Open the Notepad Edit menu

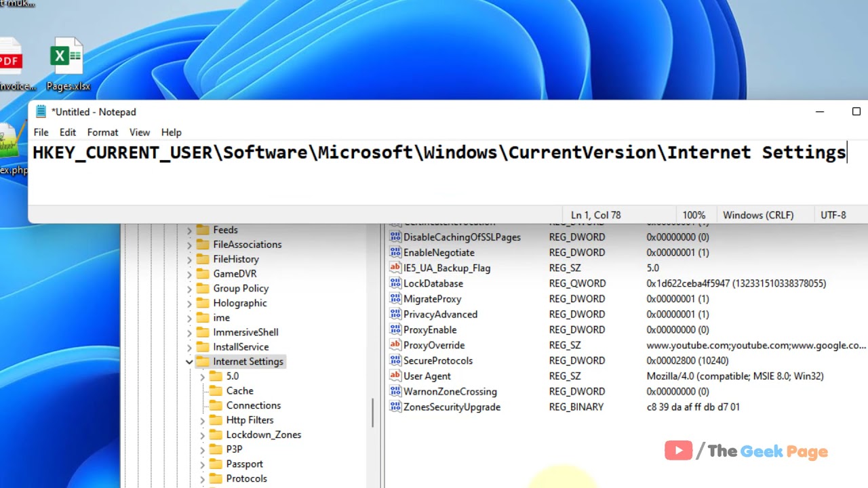67,132
